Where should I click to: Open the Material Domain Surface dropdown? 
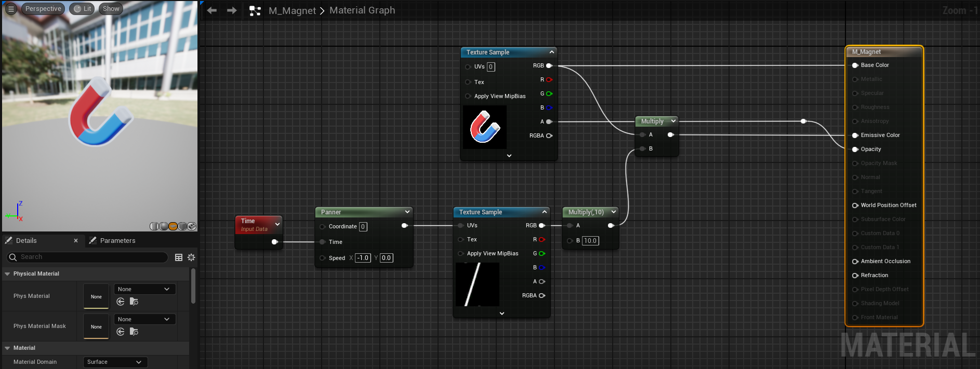click(115, 362)
